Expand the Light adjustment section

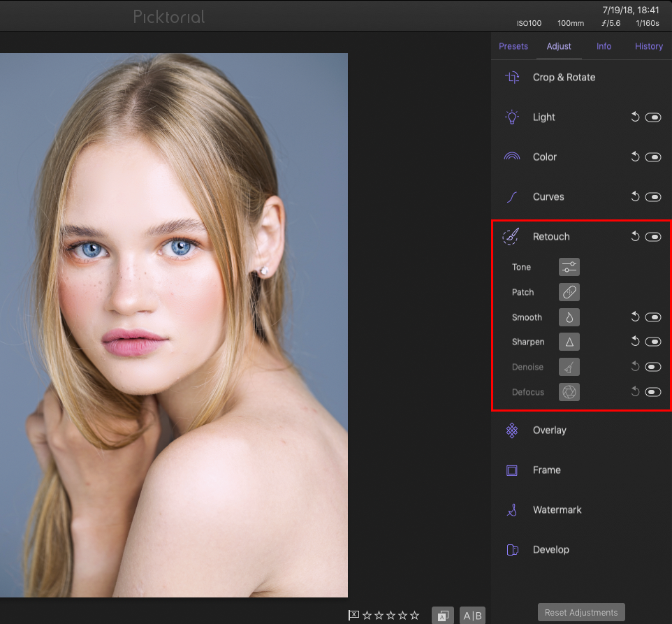544,117
